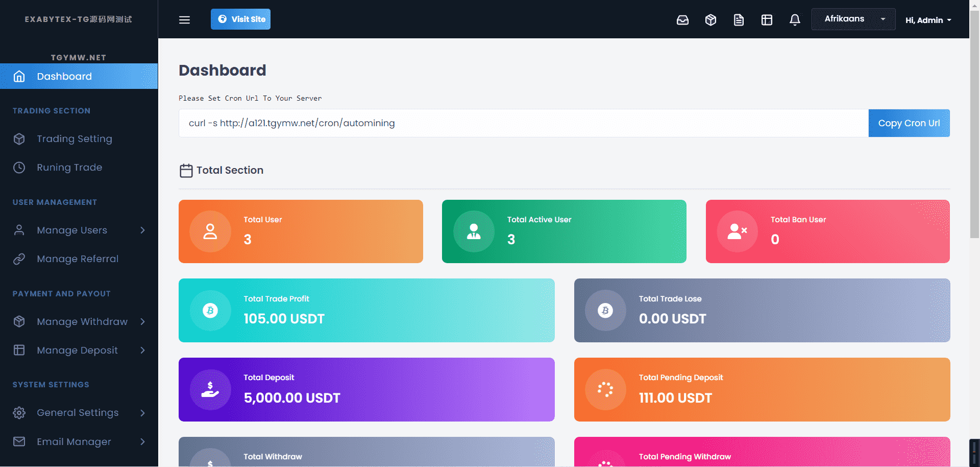Open notifications bell icon

[x=795, y=20]
